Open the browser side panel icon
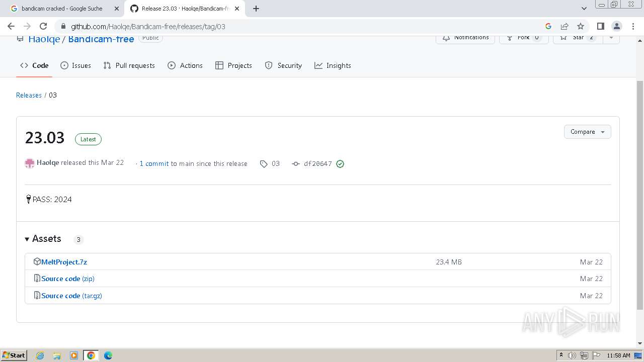 (x=600, y=26)
